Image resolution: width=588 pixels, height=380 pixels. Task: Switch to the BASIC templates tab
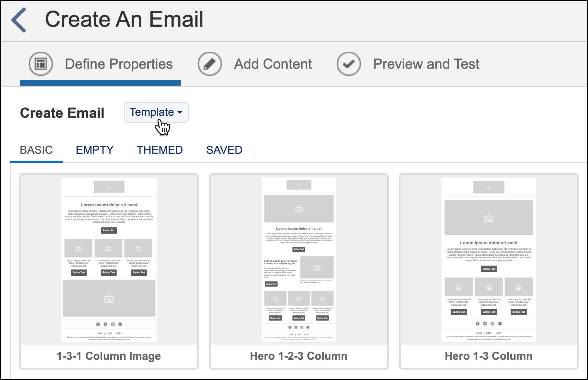point(36,150)
